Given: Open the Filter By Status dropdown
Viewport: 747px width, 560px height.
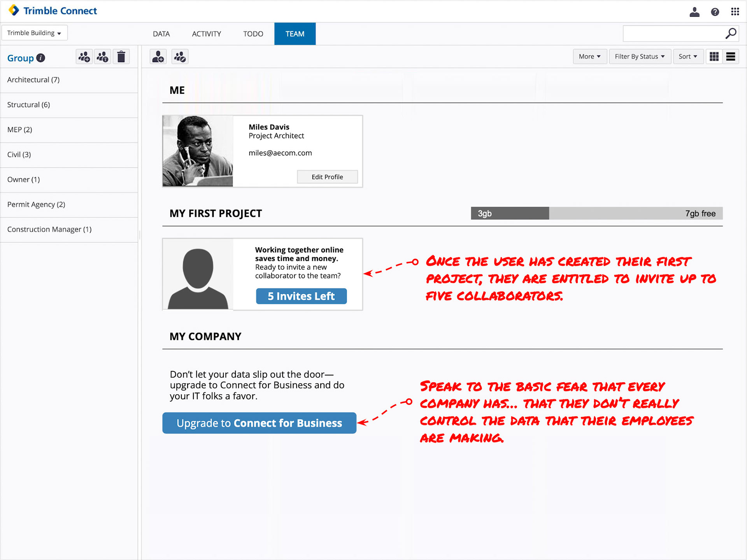Looking at the screenshot, I should tap(639, 57).
